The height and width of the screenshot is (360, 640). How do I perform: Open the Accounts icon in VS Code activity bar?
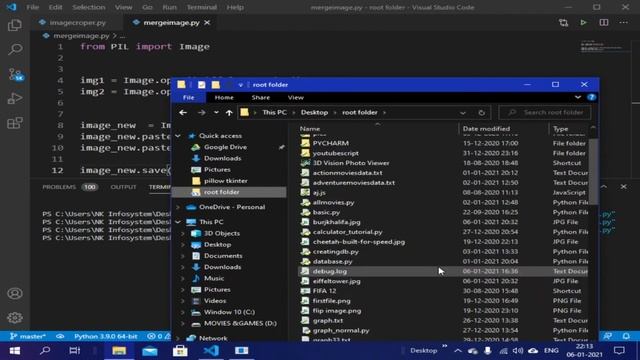coord(15,293)
